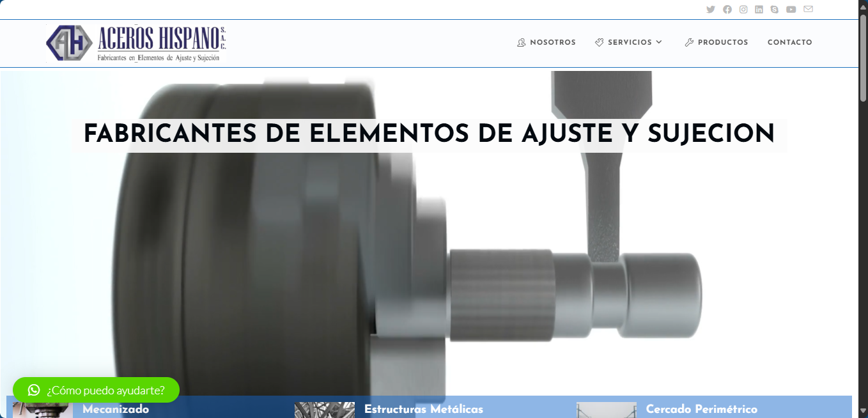Expand the Servicios dropdown chevron
This screenshot has width=868, height=418.
coord(659,42)
